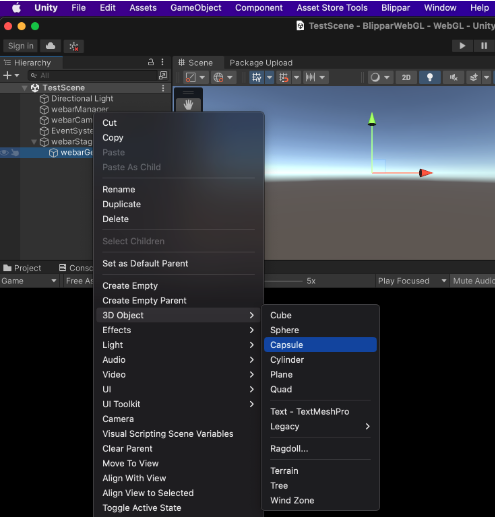Select Duplicate in context menu
This screenshot has width=495, height=517.
[121, 204]
